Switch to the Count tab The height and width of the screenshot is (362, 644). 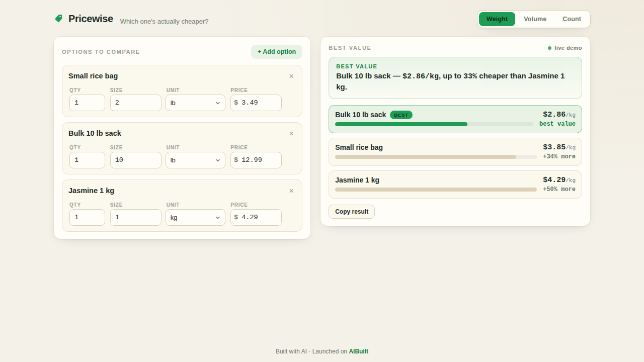coord(572,19)
